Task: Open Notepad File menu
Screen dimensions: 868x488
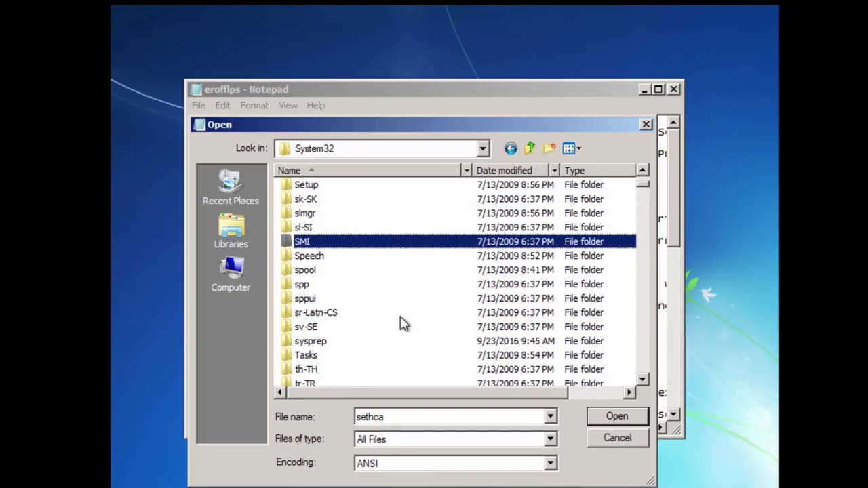Action: pyautogui.click(x=198, y=105)
